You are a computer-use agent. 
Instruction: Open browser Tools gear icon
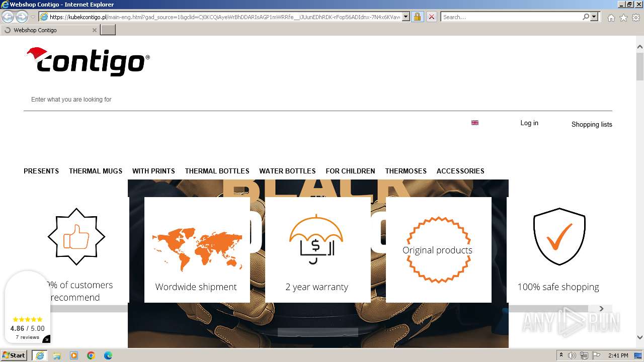[x=636, y=18]
